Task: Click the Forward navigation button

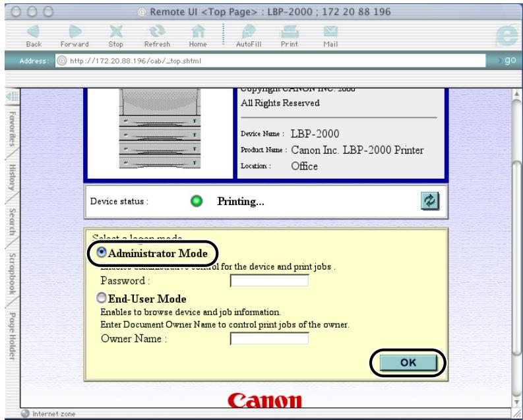Action: point(75,36)
